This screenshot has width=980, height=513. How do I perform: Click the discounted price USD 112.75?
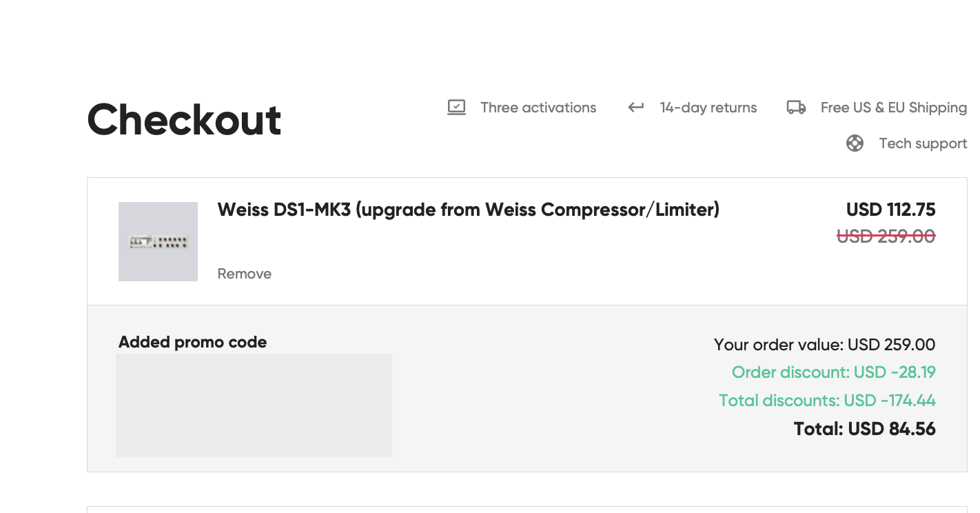890,210
